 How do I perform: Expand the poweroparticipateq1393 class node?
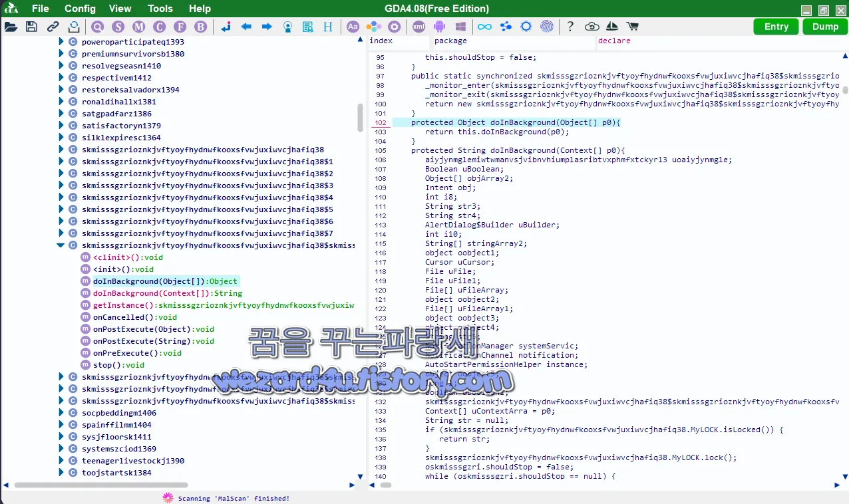61,42
